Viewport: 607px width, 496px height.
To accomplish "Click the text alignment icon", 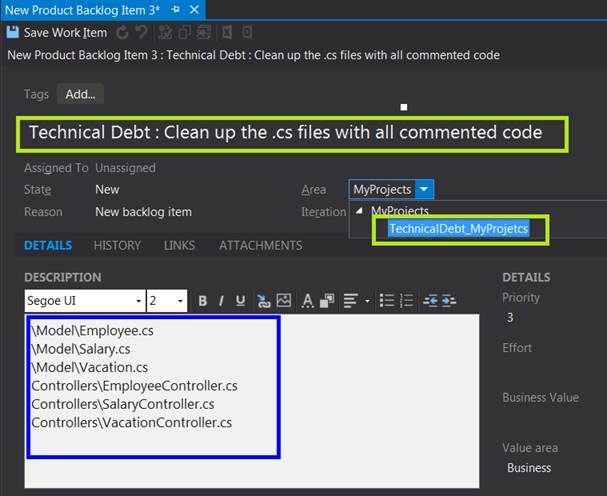I will tap(351, 301).
